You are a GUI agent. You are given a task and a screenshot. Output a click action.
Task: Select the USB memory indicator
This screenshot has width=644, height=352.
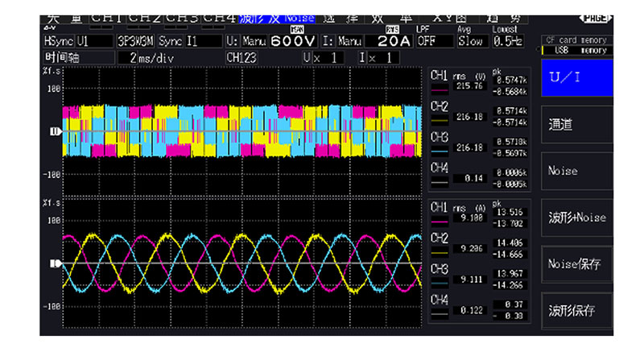tap(577, 50)
